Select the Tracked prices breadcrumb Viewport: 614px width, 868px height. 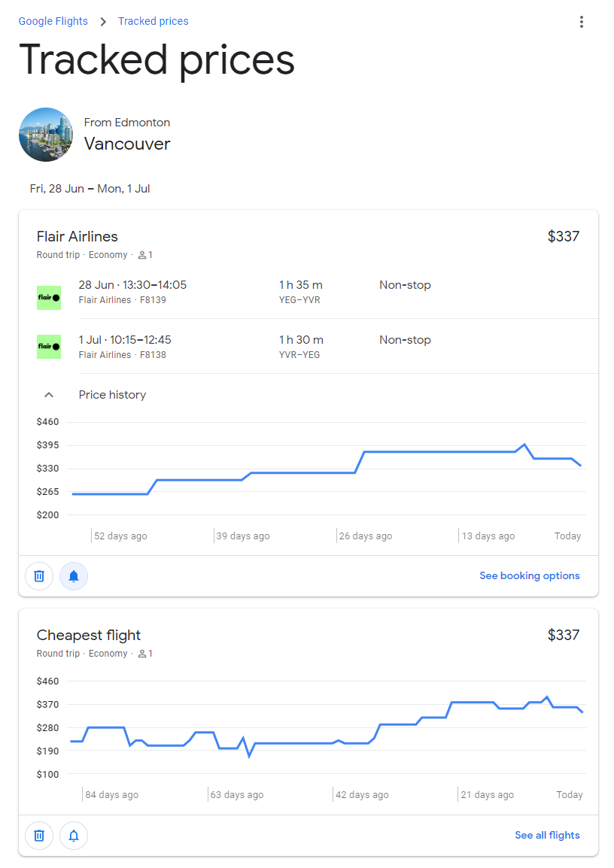[x=153, y=21]
